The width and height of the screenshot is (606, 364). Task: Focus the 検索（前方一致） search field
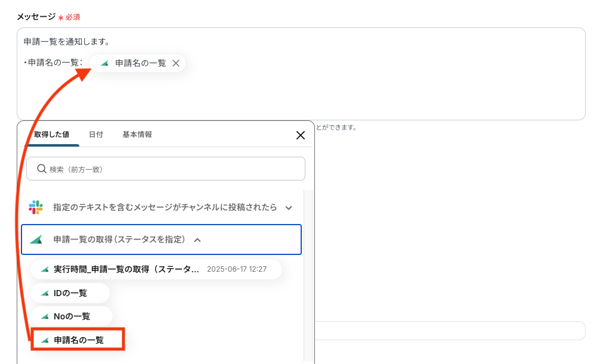coord(173,169)
